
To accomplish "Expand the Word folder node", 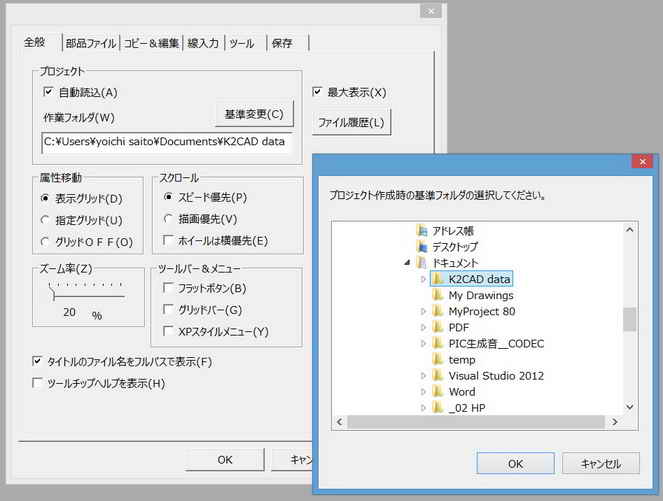I will tap(423, 391).
